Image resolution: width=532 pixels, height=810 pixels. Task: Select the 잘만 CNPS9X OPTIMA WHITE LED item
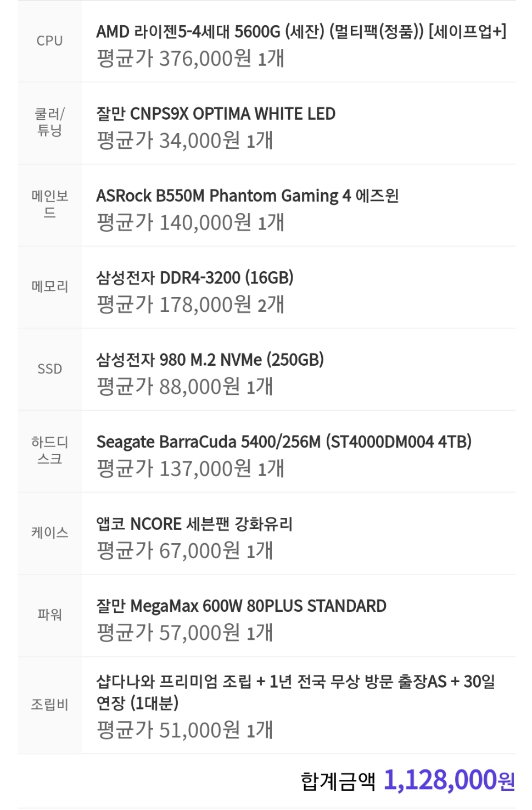tap(216, 114)
